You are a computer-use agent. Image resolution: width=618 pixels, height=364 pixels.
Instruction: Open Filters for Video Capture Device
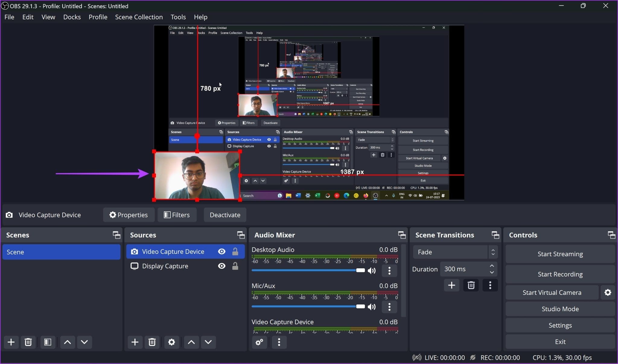[x=176, y=215]
